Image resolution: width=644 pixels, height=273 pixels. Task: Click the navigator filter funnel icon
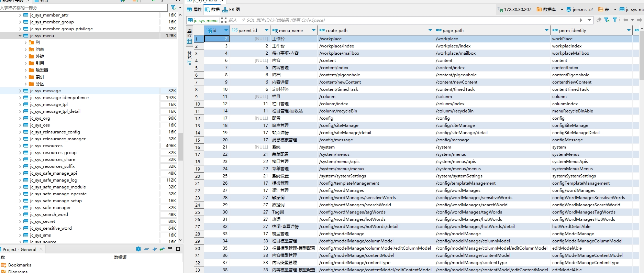[173, 8]
